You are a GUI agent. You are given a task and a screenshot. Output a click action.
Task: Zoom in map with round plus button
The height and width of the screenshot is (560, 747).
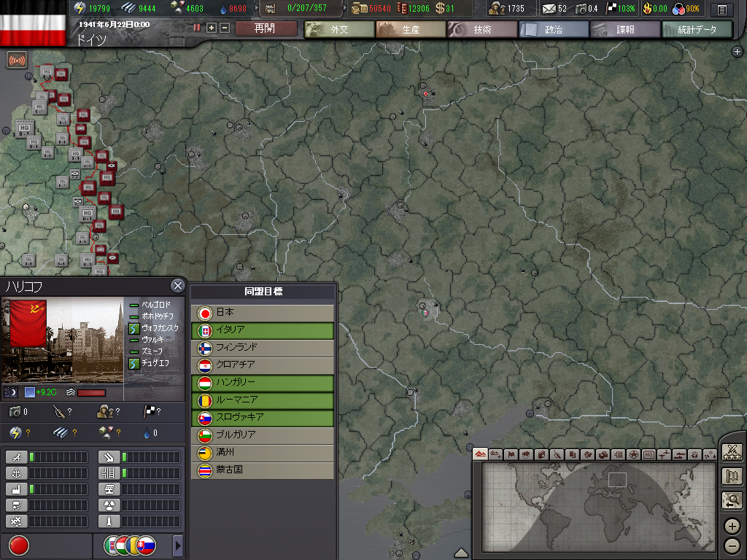click(732, 526)
